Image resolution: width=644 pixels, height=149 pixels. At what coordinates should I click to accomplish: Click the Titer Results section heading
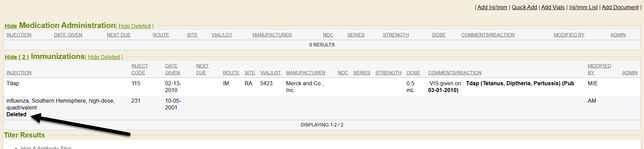24,135
